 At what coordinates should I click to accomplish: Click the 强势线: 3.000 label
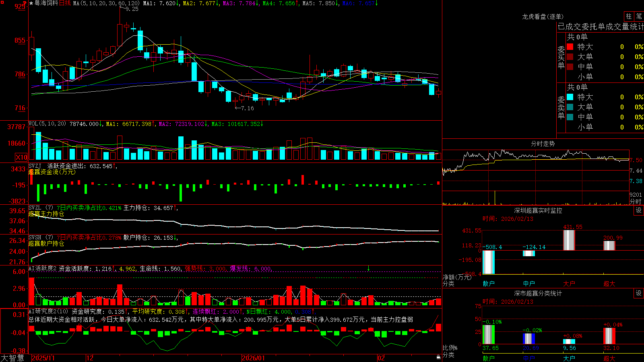(x=205, y=268)
